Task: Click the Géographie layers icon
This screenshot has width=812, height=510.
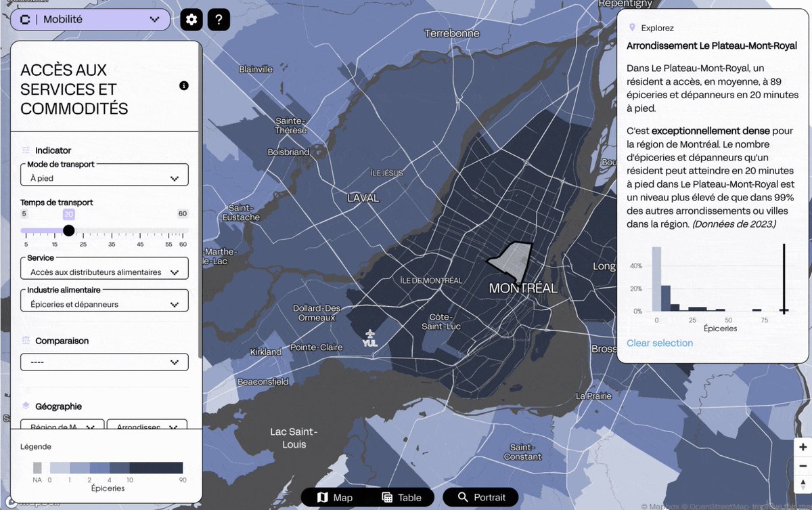Action: pyautogui.click(x=26, y=406)
